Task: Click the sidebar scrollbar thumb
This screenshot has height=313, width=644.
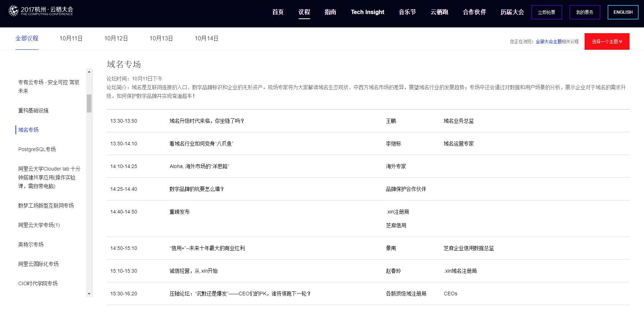Action: click(x=89, y=103)
